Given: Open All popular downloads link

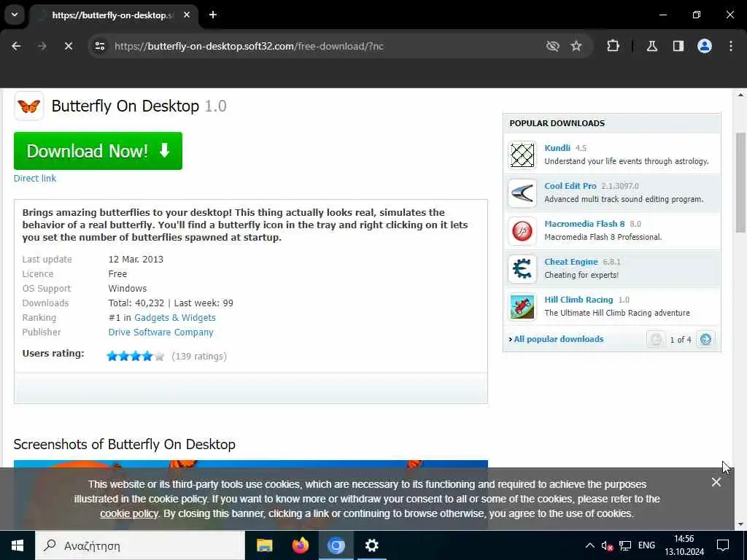Looking at the screenshot, I should click(x=558, y=339).
